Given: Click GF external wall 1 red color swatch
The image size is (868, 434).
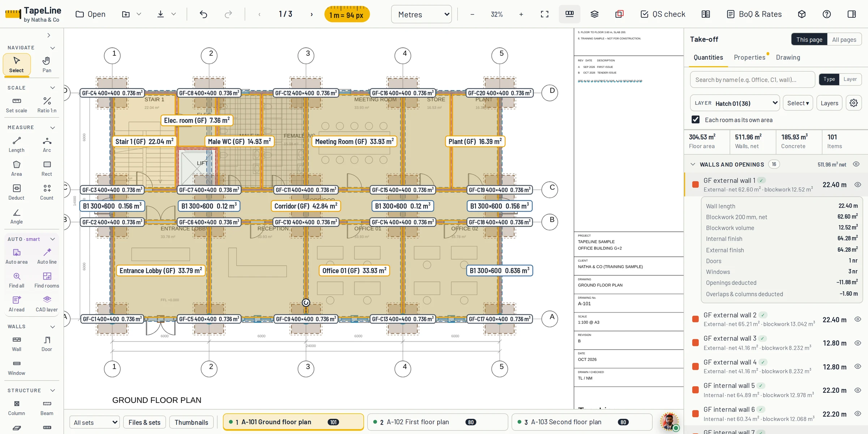Looking at the screenshot, I should [695, 184].
